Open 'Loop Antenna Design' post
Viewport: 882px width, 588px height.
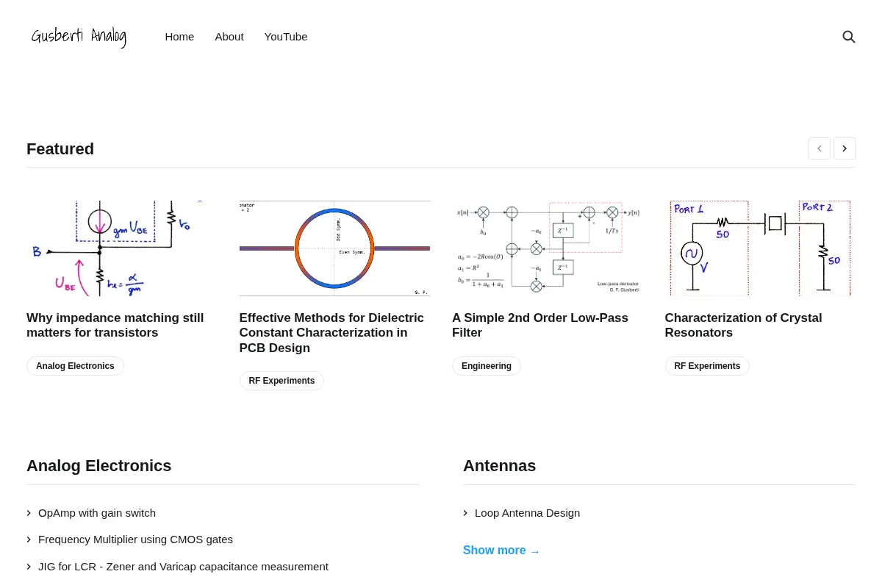(x=527, y=513)
